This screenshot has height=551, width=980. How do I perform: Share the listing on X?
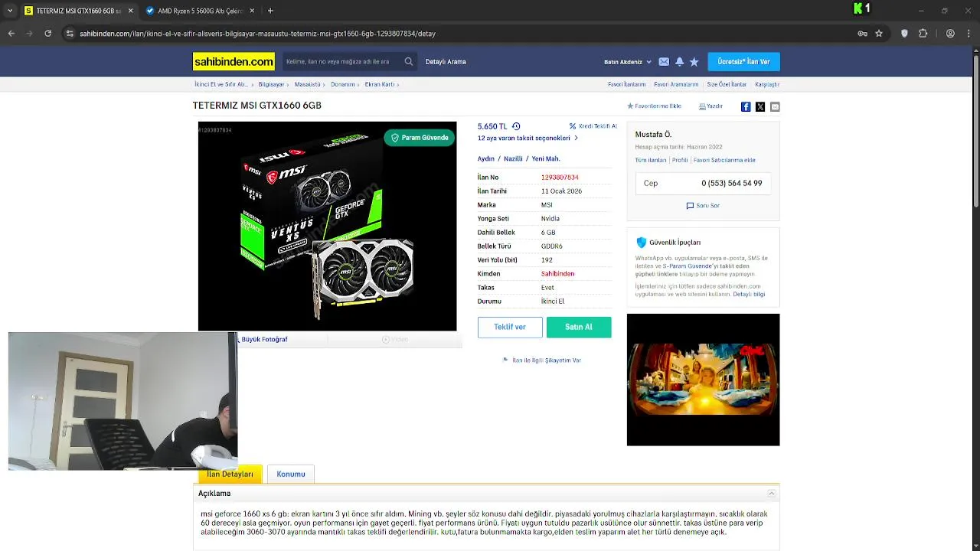point(760,106)
